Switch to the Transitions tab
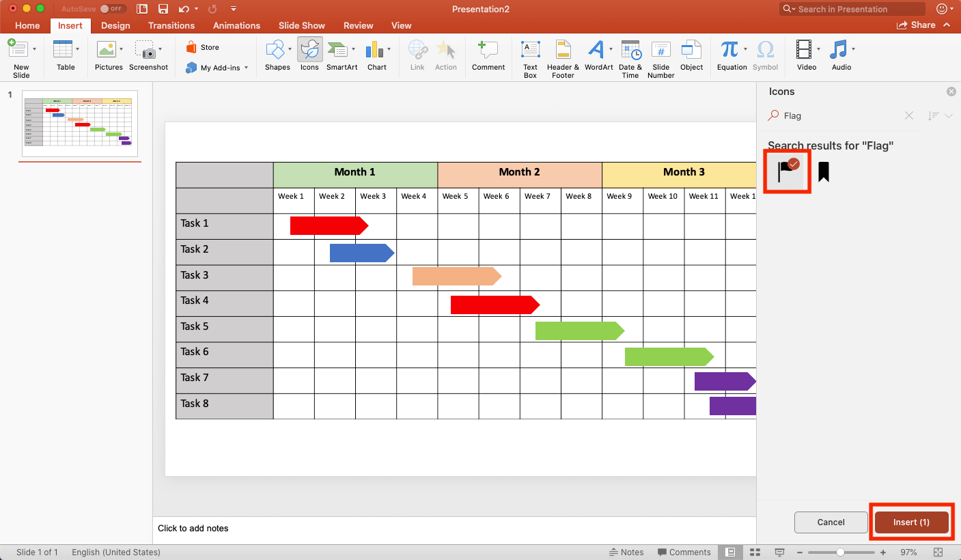The height and width of the screenshot is (560, 961). pos(171,25)
